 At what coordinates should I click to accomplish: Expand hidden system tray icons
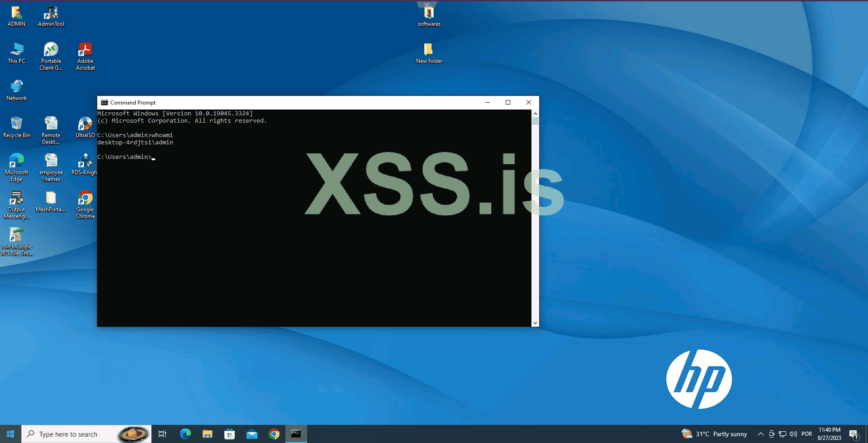tap(761, 433)
